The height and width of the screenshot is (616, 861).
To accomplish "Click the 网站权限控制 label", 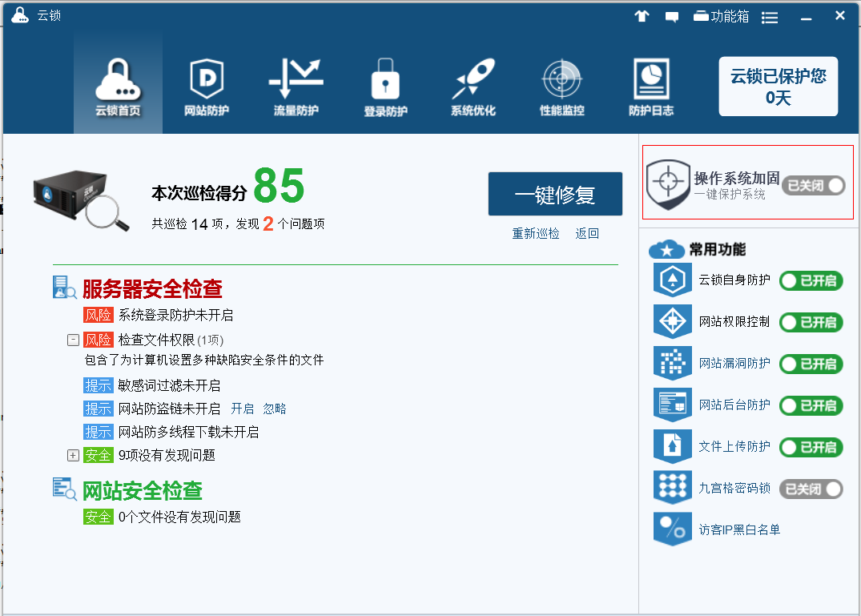I will click(x=734, y=321).
